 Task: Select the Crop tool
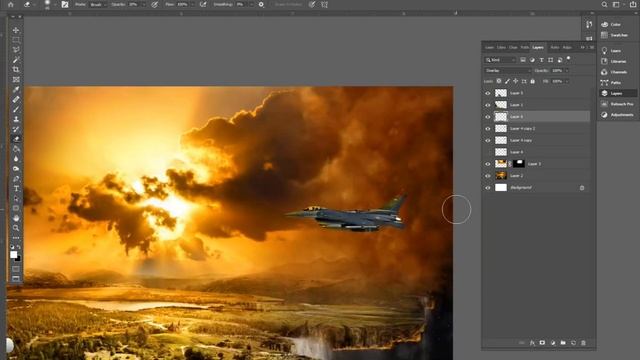[16, 69]
